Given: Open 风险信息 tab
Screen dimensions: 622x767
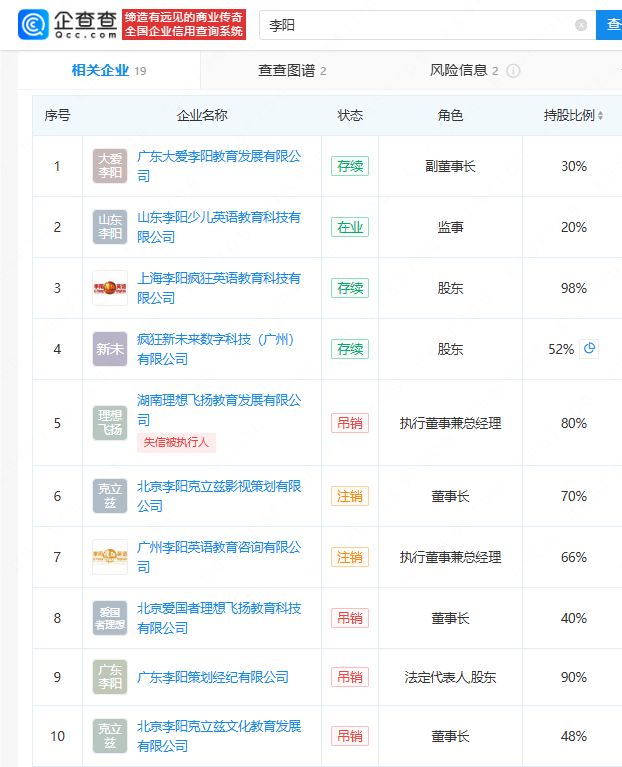Looking at the screenshot, I should 463,70.
